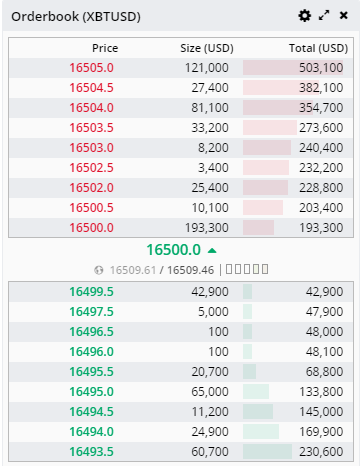Open orderbook settings gear icon
Viewport: 361px width, 466px height.
[304, 16]
